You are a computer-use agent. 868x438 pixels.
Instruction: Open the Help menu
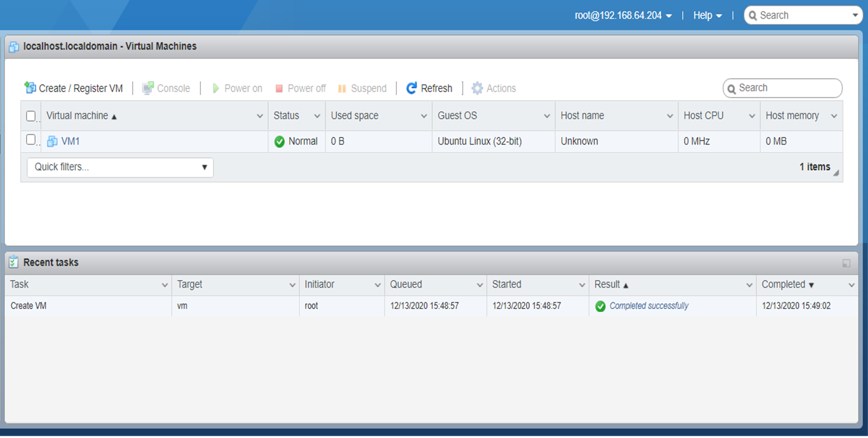707,15
